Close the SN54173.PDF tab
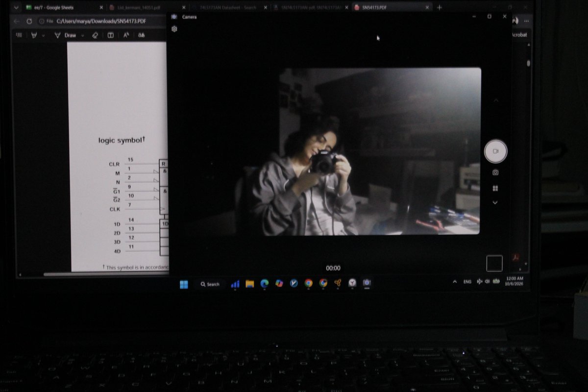Image resolution: width=588 pixels, height=392 pixels. tap(427, 8)
